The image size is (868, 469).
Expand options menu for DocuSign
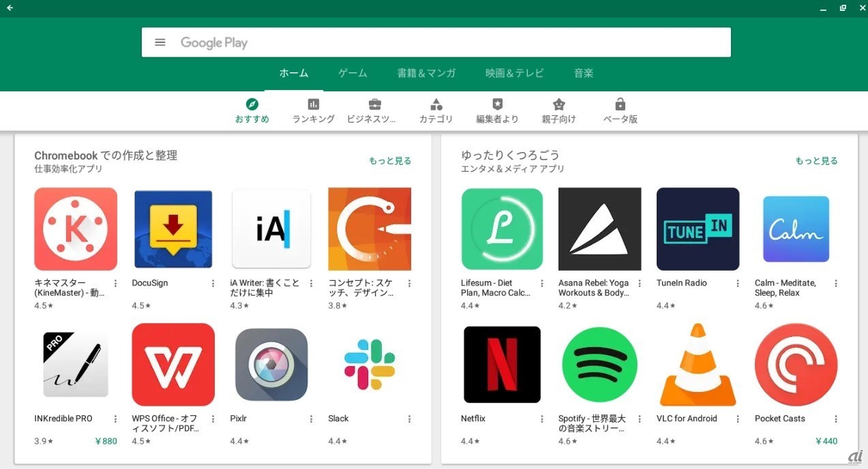click(x=213, y=284)
